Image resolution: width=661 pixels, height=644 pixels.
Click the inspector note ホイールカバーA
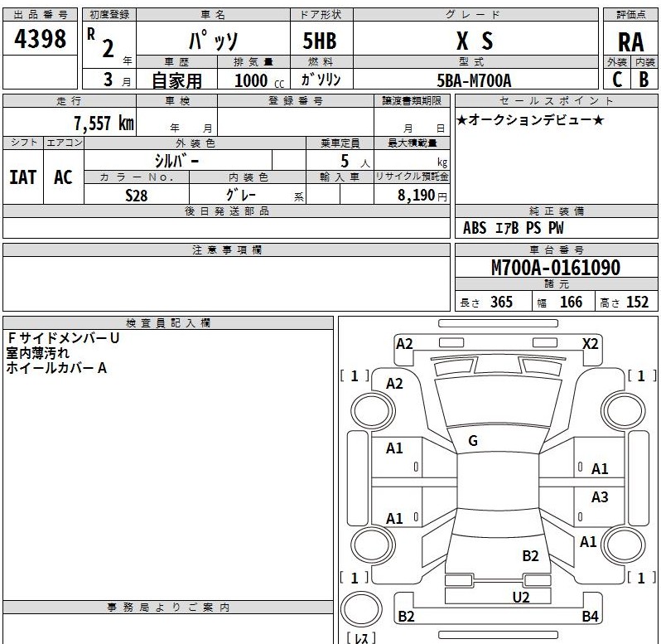56,368
